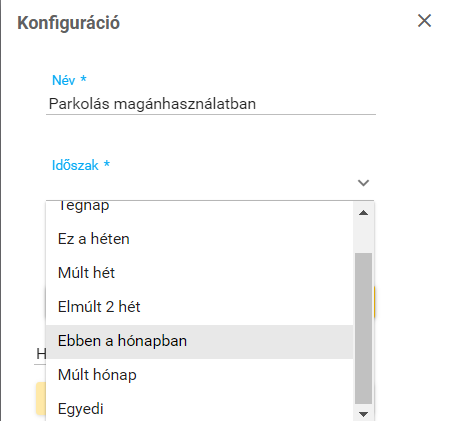Viewport: 451px width, 421px height.
Task: Select the Múlt hét period option
Action: [199, 273]
